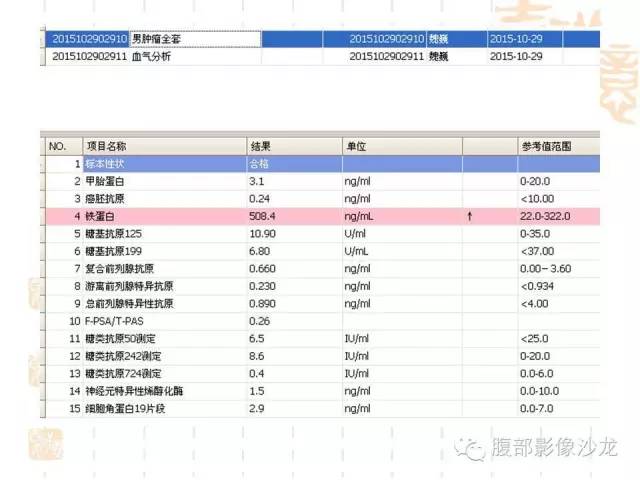This screenshot has width=640, height=480.
Task: Click the 2.9 result value
Action: 256,409
